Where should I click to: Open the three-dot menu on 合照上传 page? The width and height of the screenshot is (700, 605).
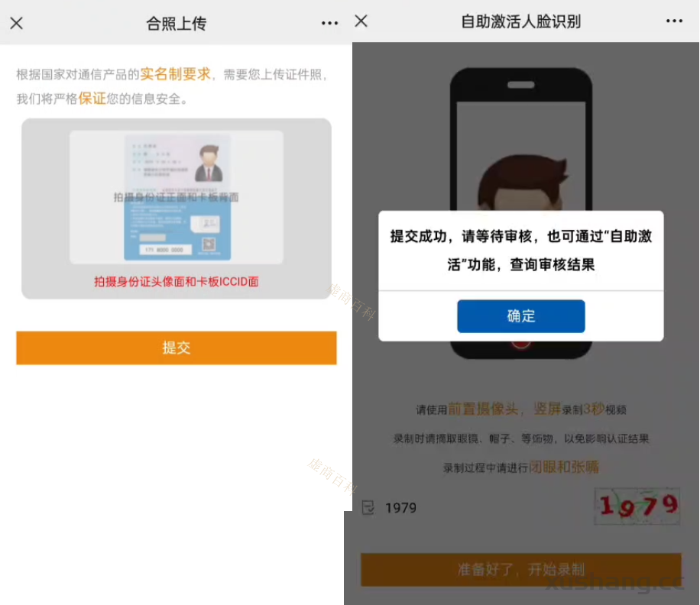coord(329,23)
